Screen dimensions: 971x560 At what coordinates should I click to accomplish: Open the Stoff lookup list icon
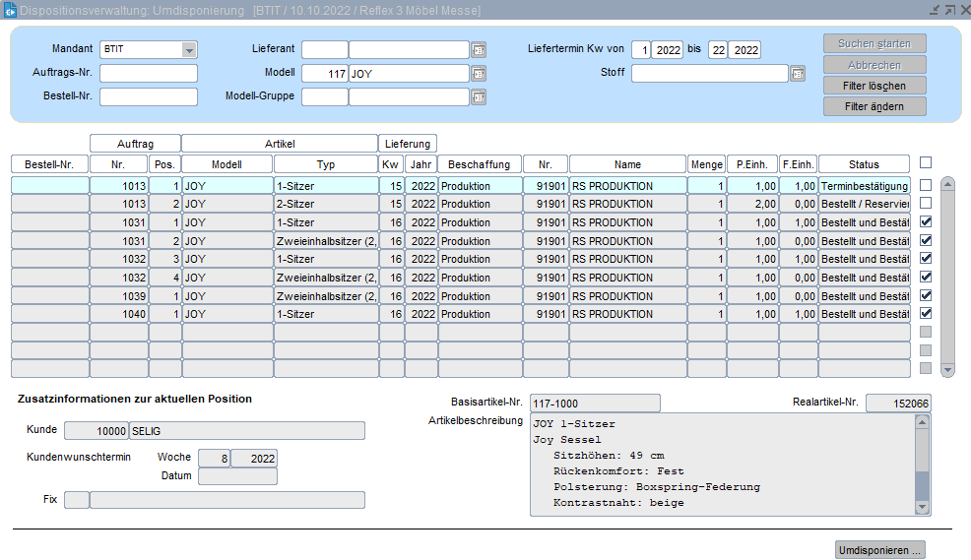798,74
